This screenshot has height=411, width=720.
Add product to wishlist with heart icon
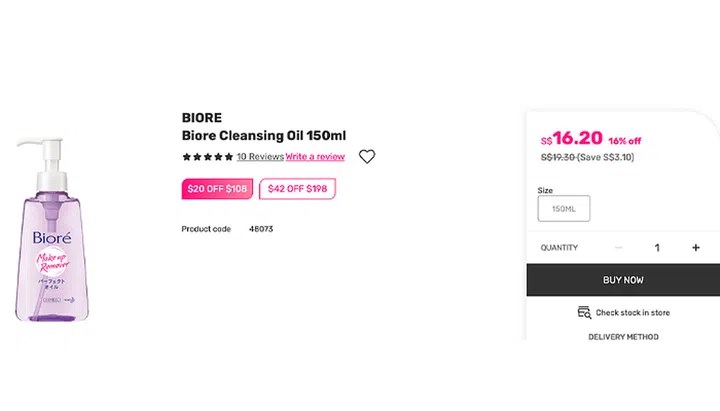tap(367, 157)
